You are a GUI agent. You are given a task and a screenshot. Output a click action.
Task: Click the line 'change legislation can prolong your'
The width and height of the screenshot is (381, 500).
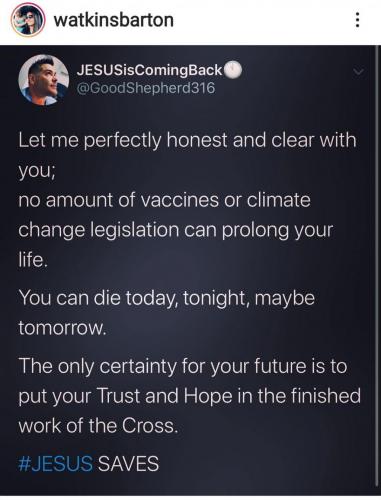click(x=176, y=231)
